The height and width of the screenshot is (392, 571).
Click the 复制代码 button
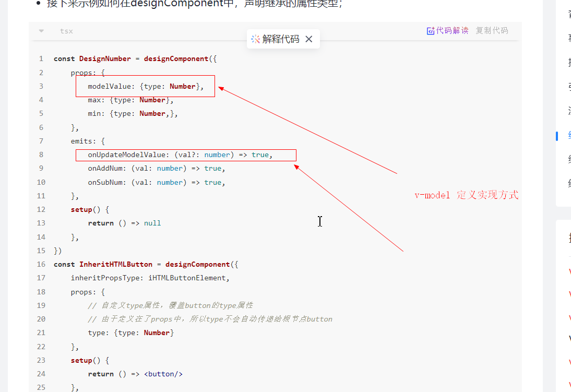coord(492,31)
